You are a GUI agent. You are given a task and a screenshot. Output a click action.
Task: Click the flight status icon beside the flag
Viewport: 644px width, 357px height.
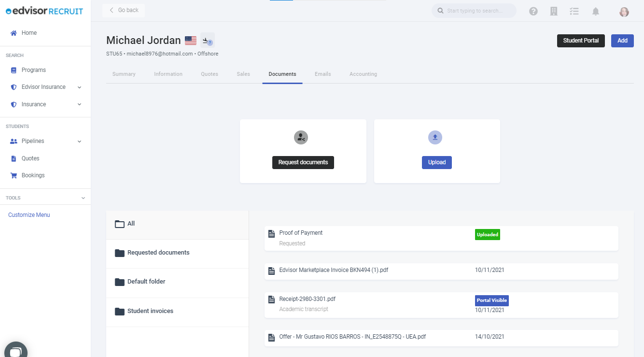pos(208,41)
